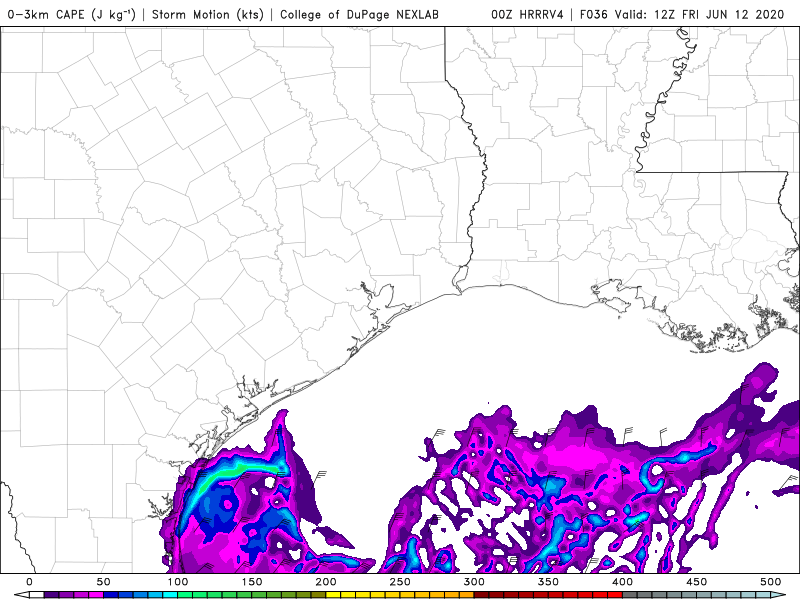
Task: Click the '100' label on the color scale
Action: [x=178, y=582]
